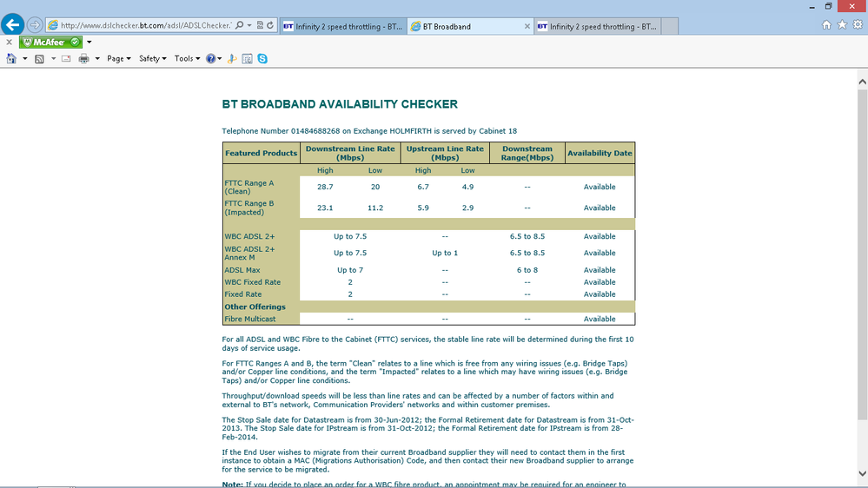The image size is (868, 488).
Task: Click the 'Up to 7' downstream value
Action: point(350,270)
